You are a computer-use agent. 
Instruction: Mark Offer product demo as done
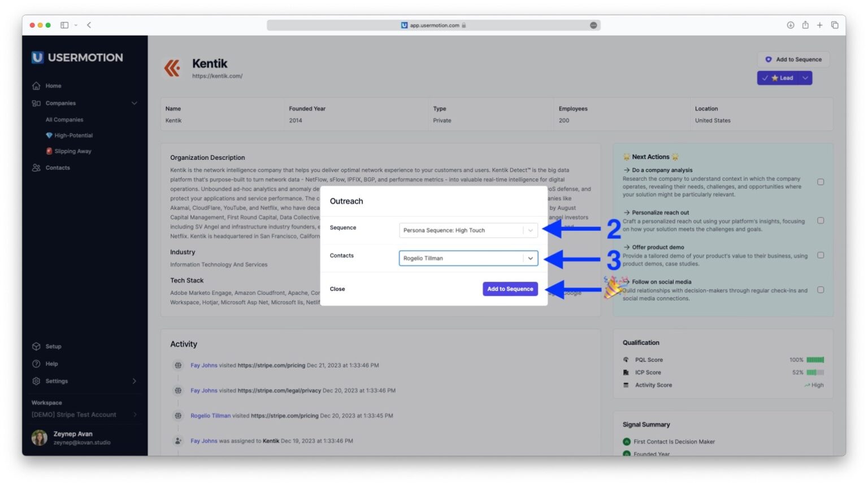tap(821, 255)
